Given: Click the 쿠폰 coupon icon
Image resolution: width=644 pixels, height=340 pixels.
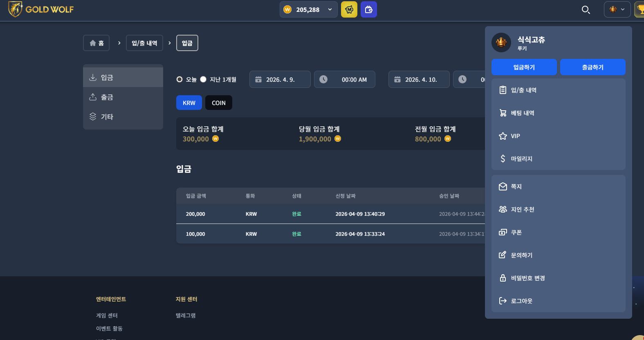Looking at the screenshot, I should click(x=503, y=232).
